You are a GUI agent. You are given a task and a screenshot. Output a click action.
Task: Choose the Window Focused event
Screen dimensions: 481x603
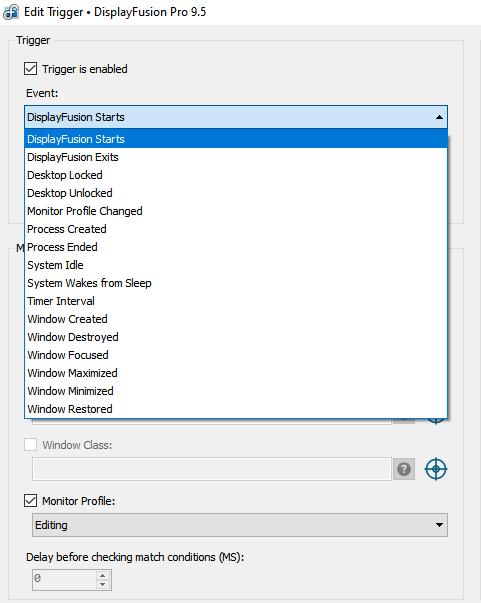236,355
